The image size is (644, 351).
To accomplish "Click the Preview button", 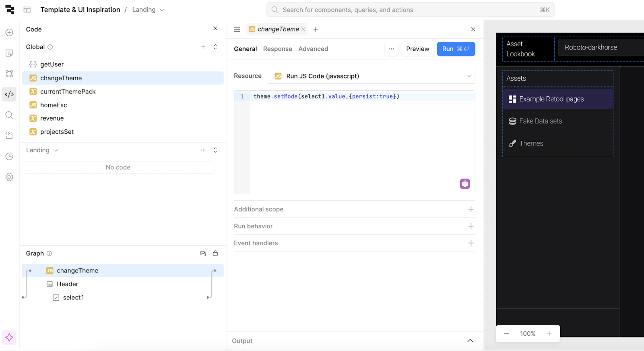I will [417, 49].
